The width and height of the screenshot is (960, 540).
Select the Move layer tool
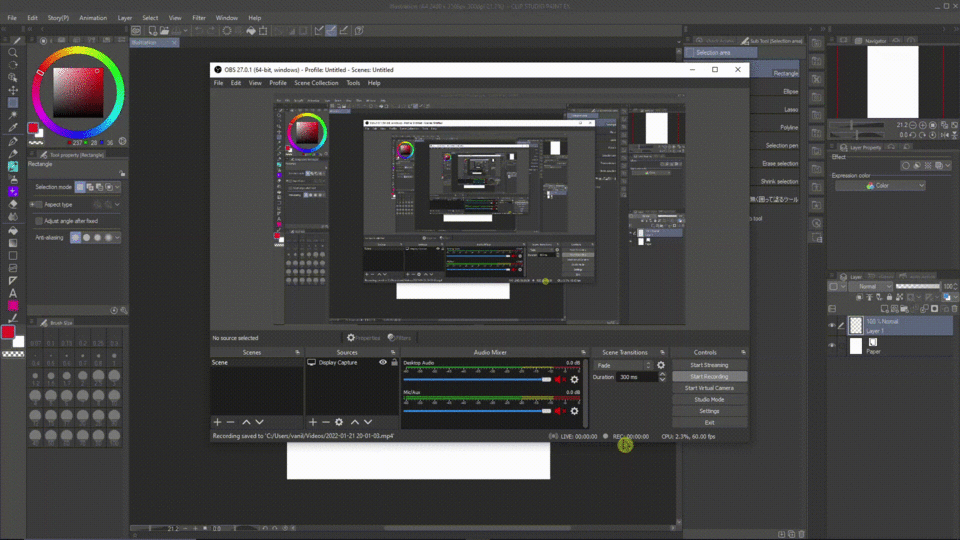click(13, 90)
